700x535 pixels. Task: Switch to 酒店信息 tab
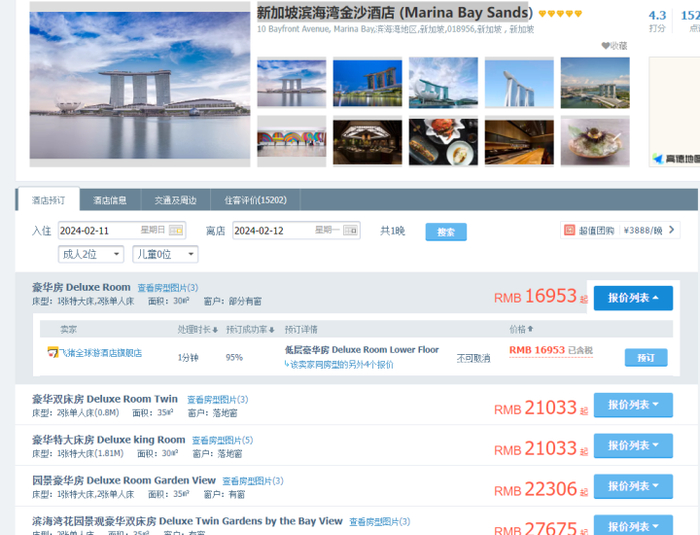coord(110,200)
